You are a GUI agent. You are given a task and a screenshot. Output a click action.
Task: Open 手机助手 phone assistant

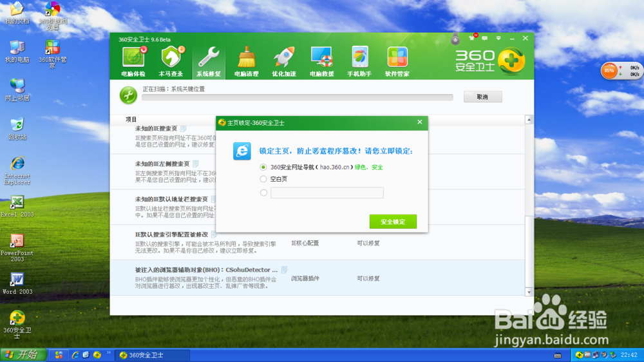[x=359, y=61]
